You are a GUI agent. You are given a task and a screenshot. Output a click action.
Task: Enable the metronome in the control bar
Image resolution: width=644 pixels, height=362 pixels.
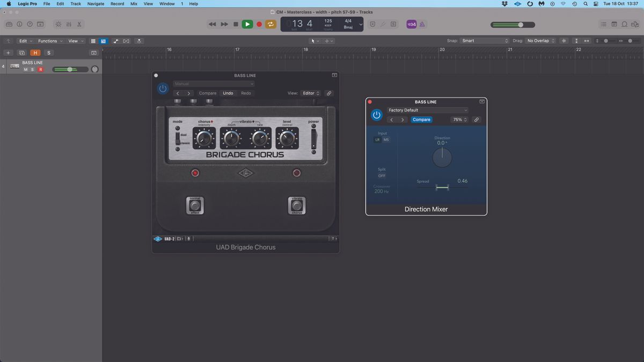[422, 24]
